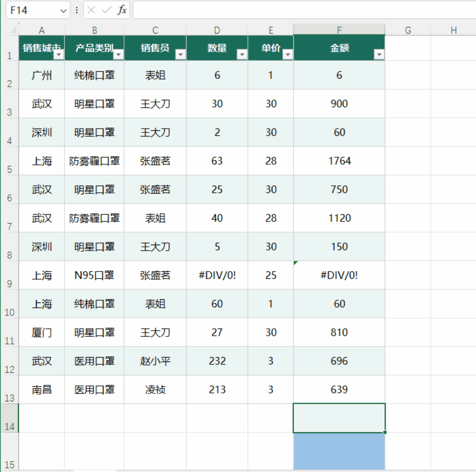The image size is (476, 472).
Task: Click the cell with 810
Action: 339,332
